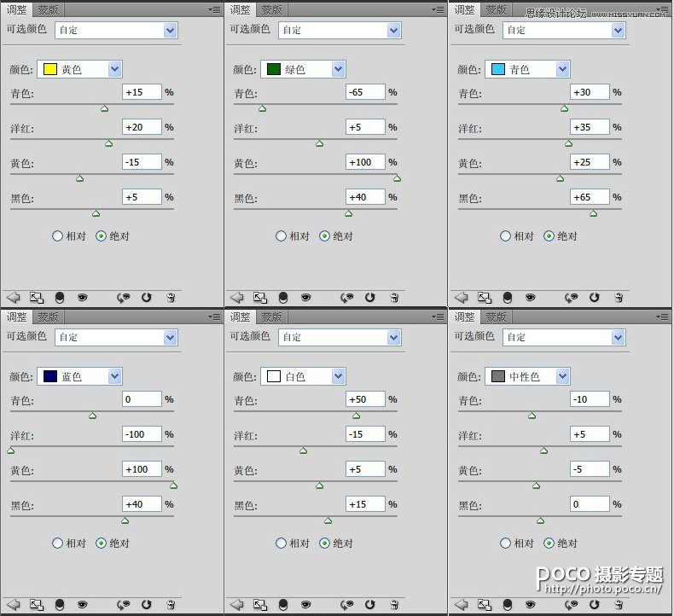Click back arrow in yellow (黄色) panel footer
The width and height of the screenshot is (674, 616).
14,298
